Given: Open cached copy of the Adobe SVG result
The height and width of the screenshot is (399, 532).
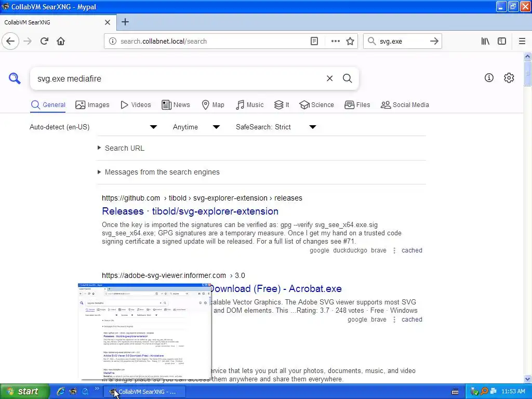Looking at the screenshot, I should [x=412, y=320].
